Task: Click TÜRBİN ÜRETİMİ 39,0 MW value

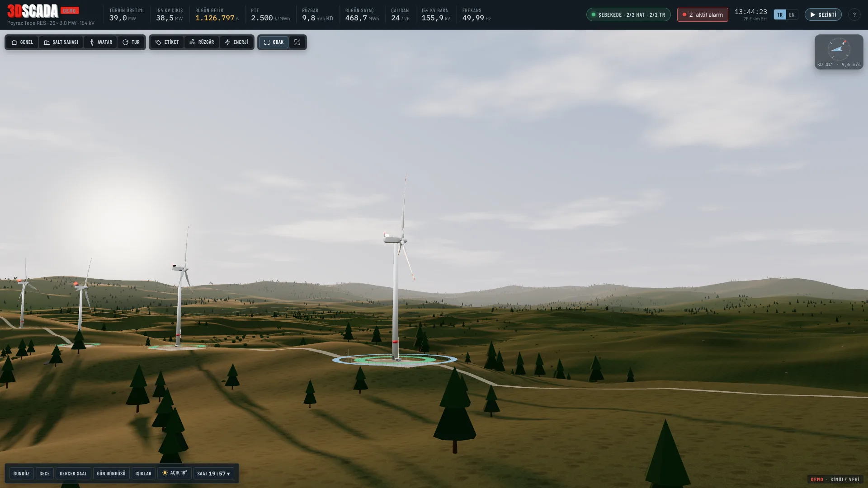Action: [123, 18]
